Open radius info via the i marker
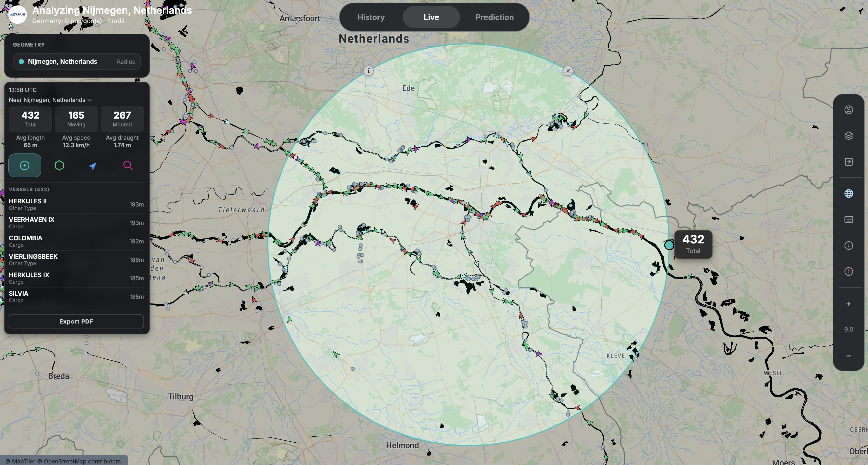868x465 pixels. click(x=368, y=70)
